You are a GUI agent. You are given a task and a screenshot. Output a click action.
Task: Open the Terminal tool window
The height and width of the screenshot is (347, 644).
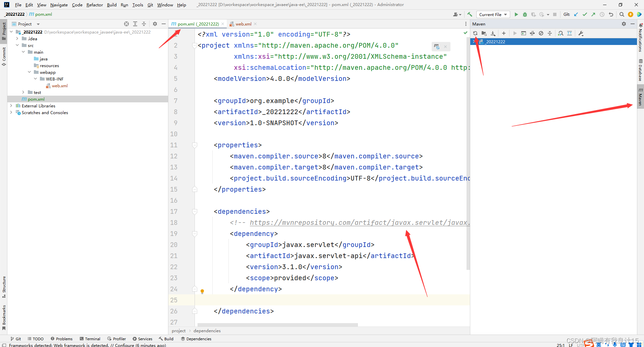[90, 339]
